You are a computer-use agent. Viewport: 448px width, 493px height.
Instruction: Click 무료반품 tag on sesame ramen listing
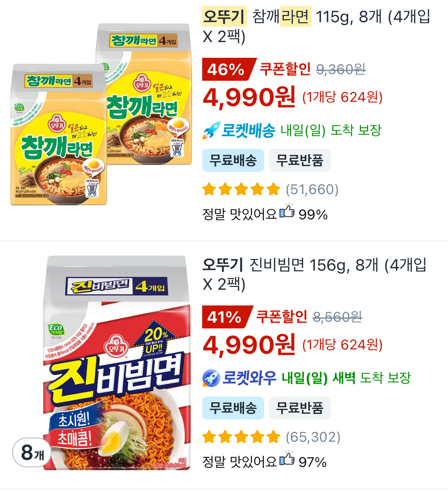click(299, 160)
